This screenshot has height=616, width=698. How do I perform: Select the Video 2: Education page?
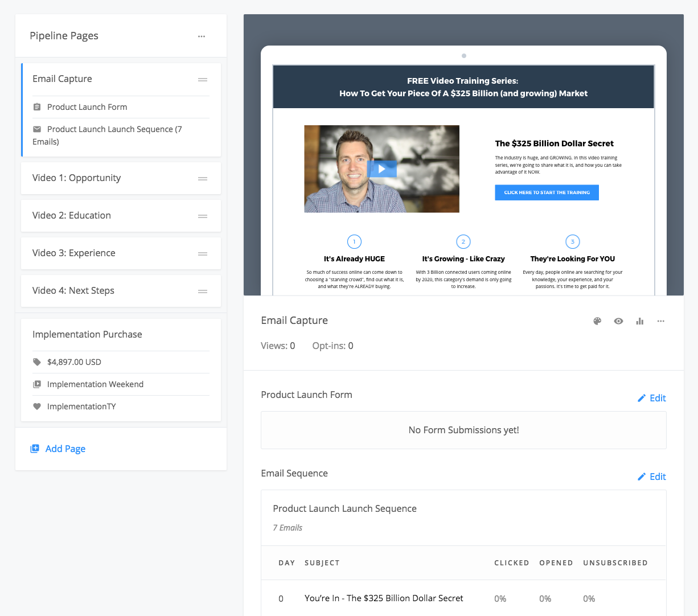point(72,216)
